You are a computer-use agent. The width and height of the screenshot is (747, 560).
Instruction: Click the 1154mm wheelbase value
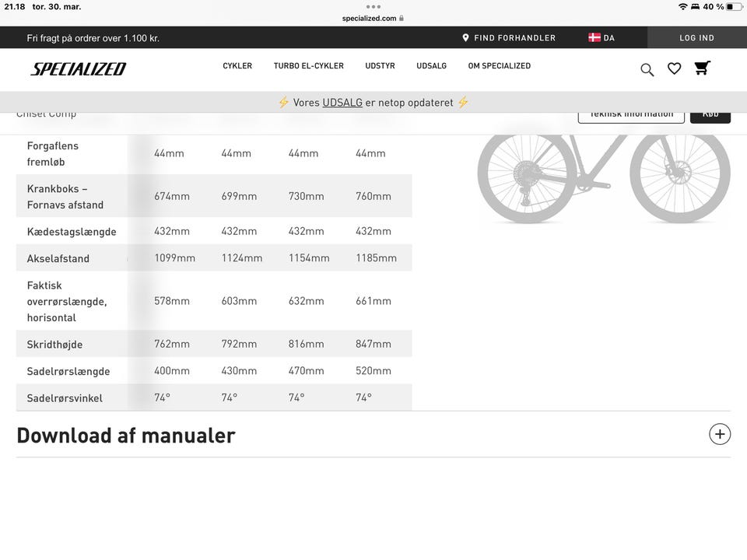tap(309, 258)
